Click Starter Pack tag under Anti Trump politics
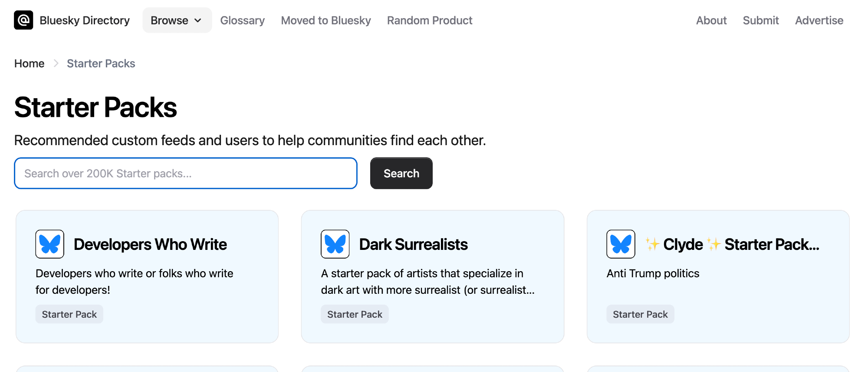 coord(640,314)
